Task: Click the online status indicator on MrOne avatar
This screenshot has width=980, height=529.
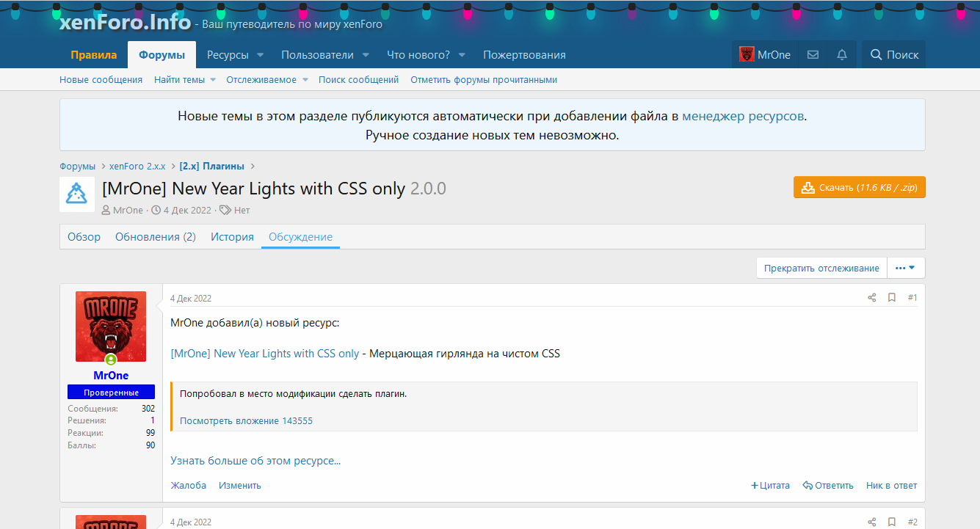Action: pyautogui.click(x=111, y=360)
